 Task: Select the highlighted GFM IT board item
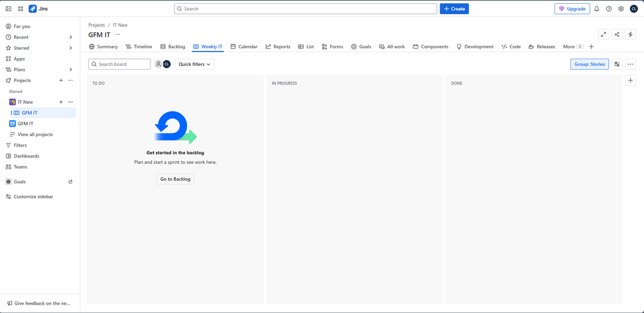point(43,113)
